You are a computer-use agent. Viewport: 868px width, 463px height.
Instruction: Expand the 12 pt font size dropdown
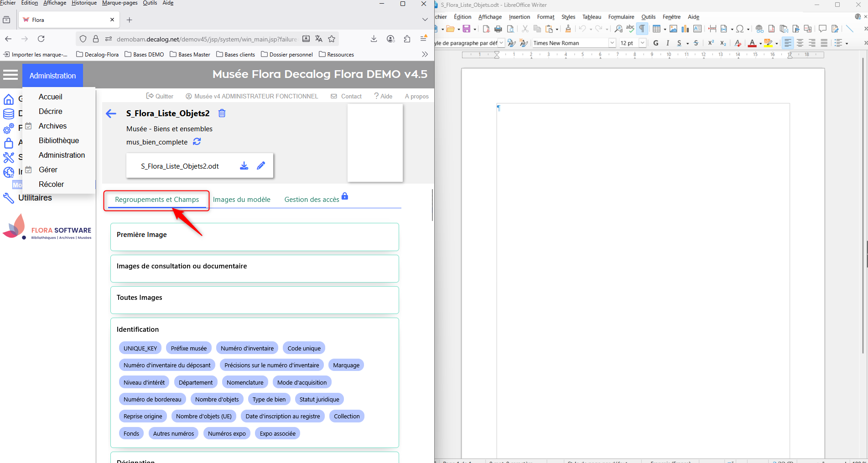click(x=642, y=43)
